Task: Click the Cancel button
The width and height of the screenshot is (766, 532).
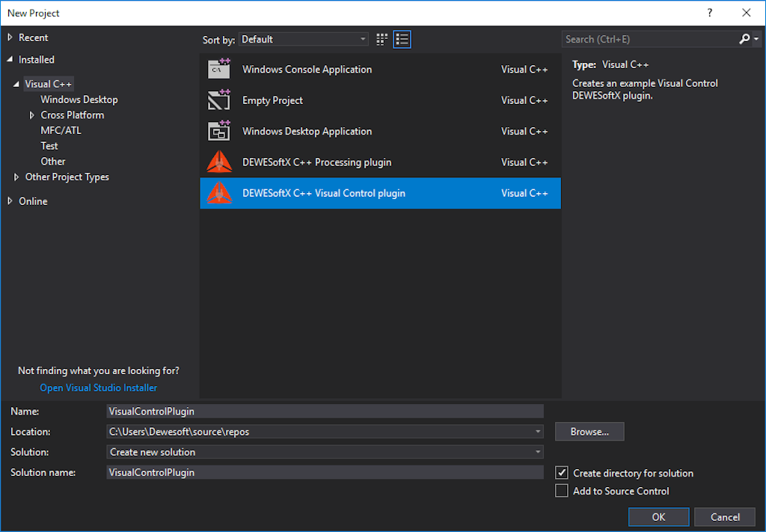Action: point(725,517)
